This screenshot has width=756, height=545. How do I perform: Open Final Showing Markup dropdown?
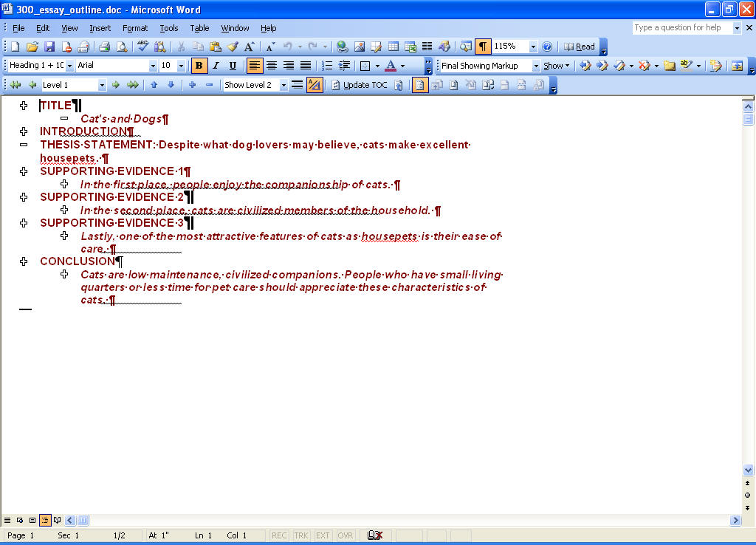(x=536, y=66)
